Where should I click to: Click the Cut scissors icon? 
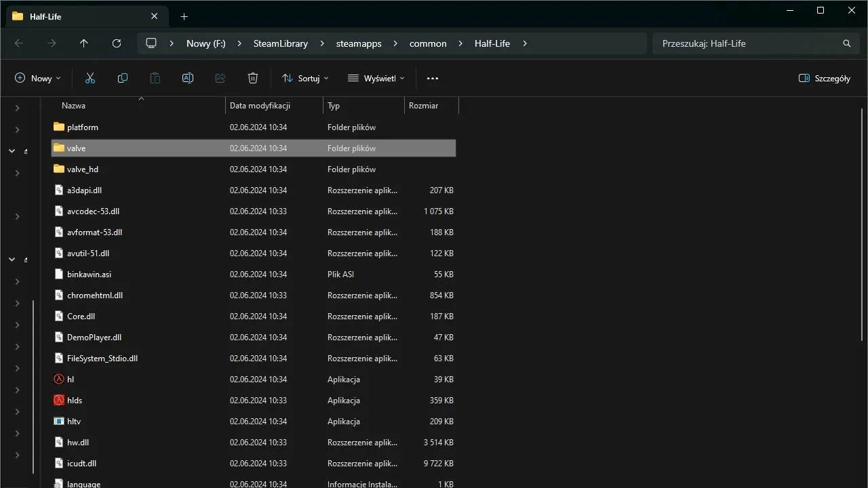(x=90, y=79)
